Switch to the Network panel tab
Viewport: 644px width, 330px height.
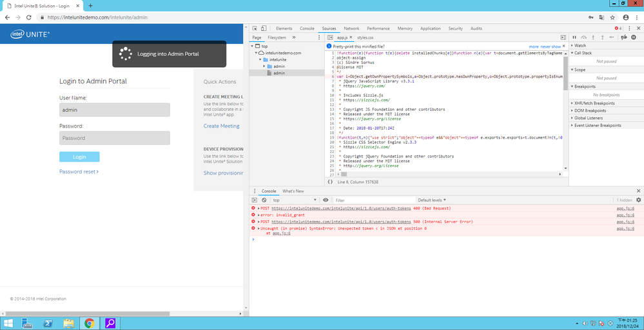(x=351, y=28)
